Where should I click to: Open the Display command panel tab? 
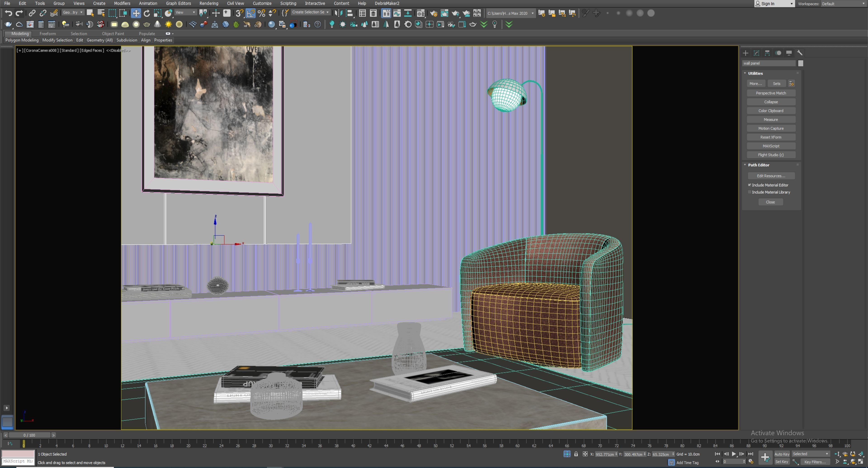789,53
